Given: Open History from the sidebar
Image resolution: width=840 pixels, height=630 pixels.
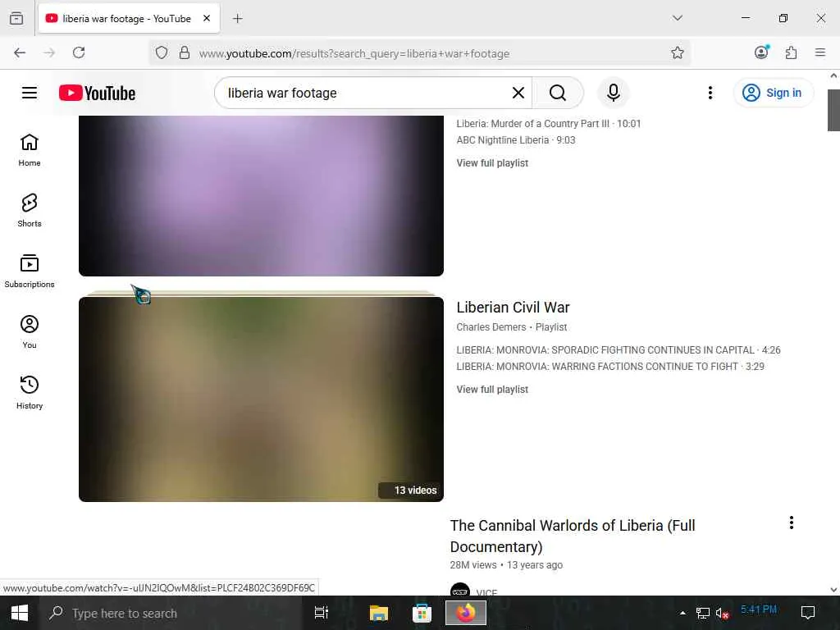Looking at the screenshot, I should (x=30, y=392).
